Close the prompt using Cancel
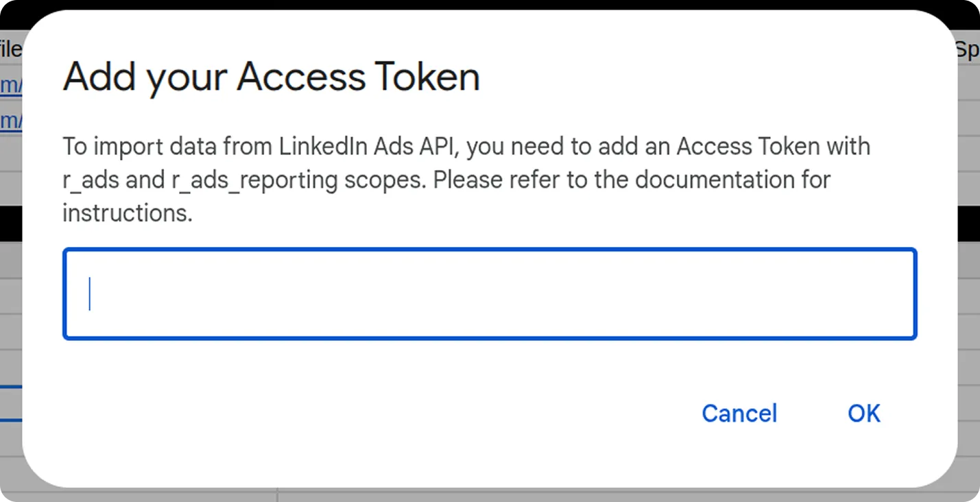The height and width of the screenshot is (502, 980). (x=739, y=413)
